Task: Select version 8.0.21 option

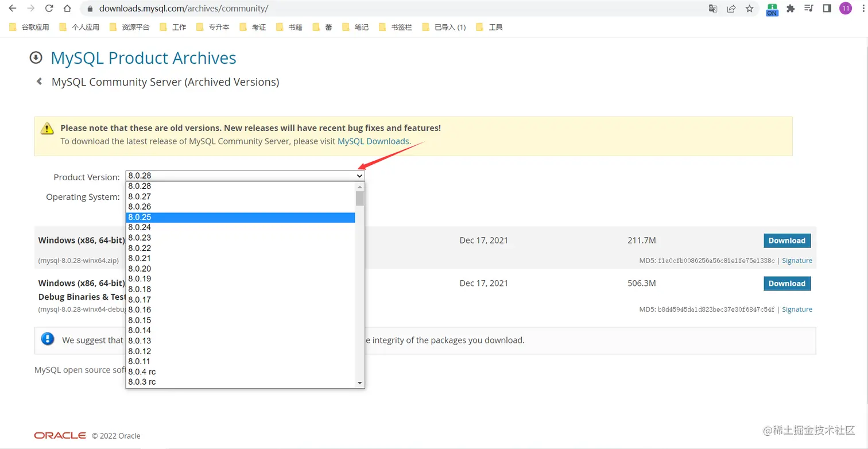Action: pyautogui.click(x=241, y=258)
